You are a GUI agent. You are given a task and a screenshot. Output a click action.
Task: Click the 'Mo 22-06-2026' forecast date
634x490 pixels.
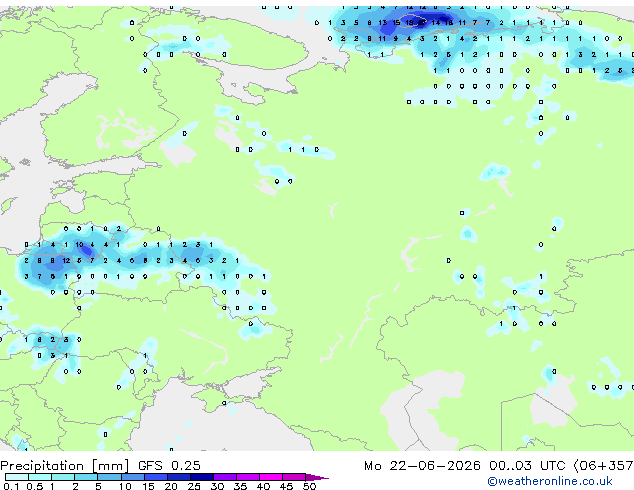pyautogui.click(x=422, y=466)
